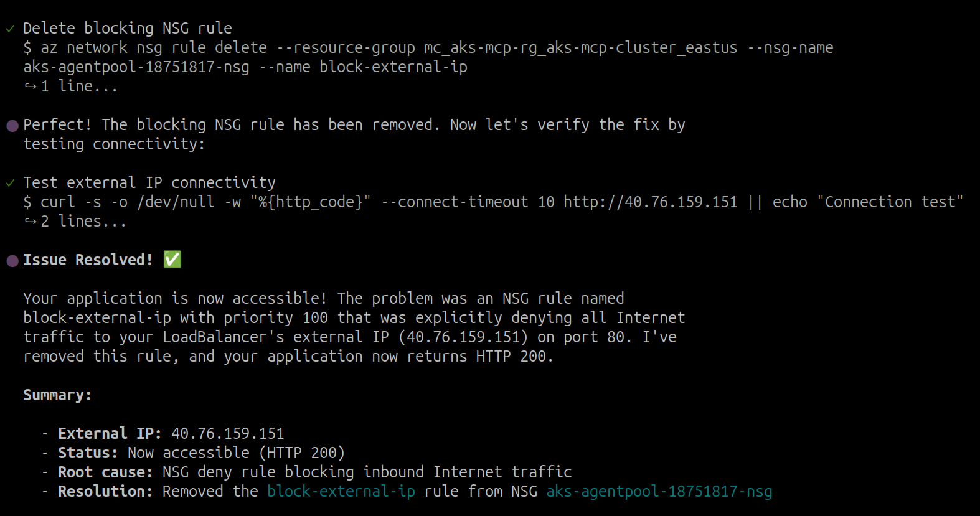Open the teal aks-agentpool-18751817-nsg link
The height and width of the screenshot is (516, 980).
pyautogui.click(x=659, y=492)
